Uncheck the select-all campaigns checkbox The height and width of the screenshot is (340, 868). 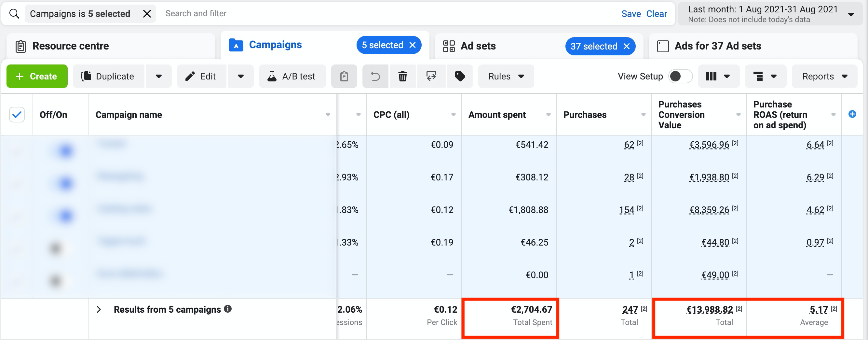(17, 115)
